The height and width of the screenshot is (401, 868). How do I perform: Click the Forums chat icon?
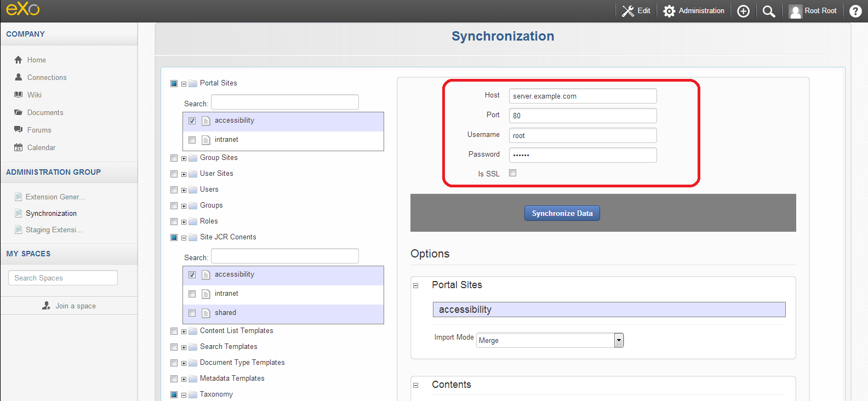tap(19, 130)
